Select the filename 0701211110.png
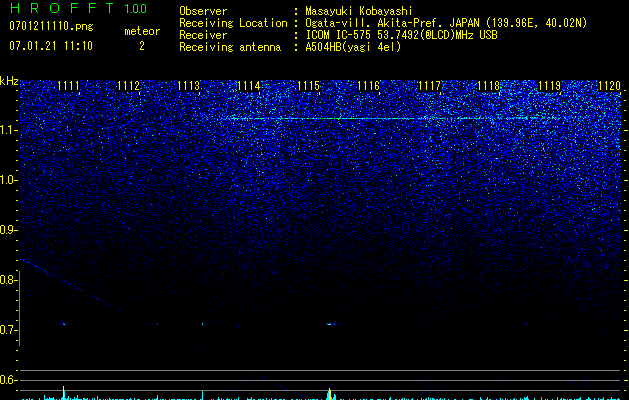This screenshot has width=629, height=400. tap(51, 26)
